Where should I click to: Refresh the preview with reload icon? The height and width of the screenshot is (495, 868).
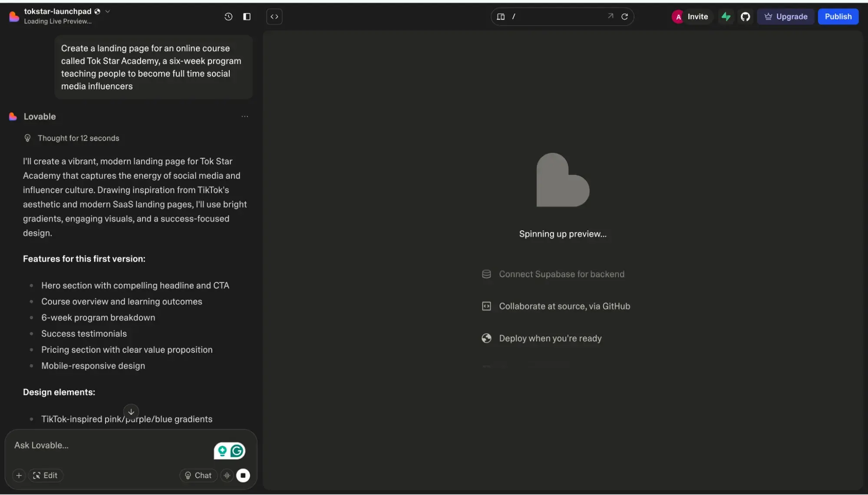[x=624, y=16]
